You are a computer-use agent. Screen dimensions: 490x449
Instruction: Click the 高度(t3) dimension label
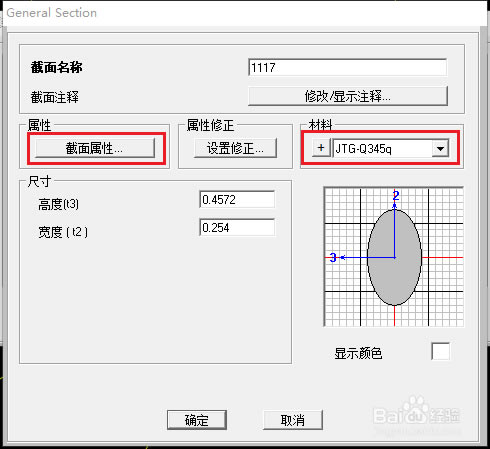pos(58,204)
